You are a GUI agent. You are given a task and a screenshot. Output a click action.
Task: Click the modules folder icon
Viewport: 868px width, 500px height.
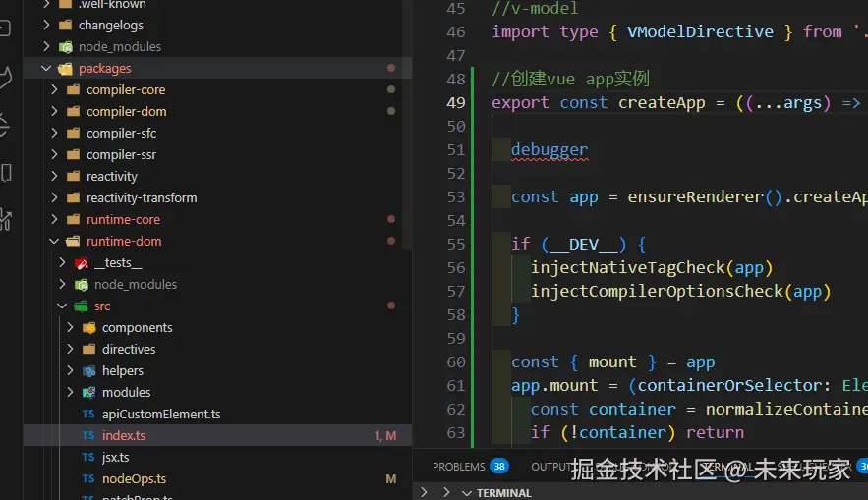[88, 393]
